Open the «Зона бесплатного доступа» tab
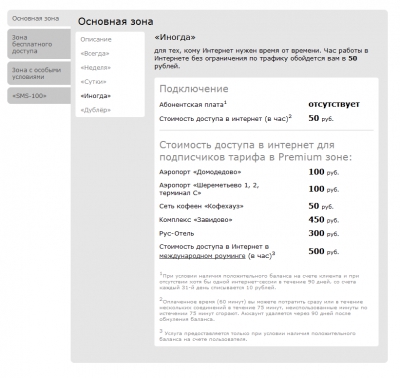This screenshot has height=378, width=400. tap(39, 44)
